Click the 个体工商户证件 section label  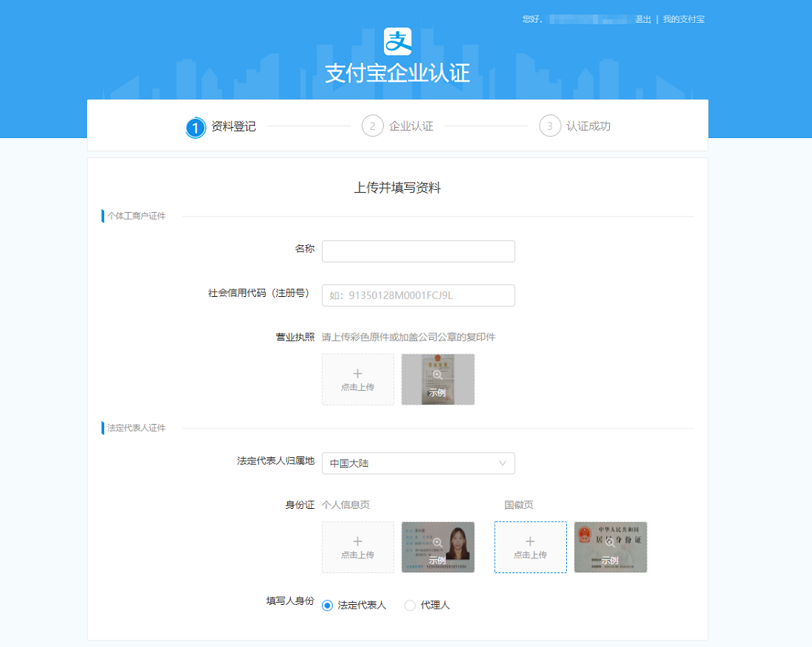[137, 216]
